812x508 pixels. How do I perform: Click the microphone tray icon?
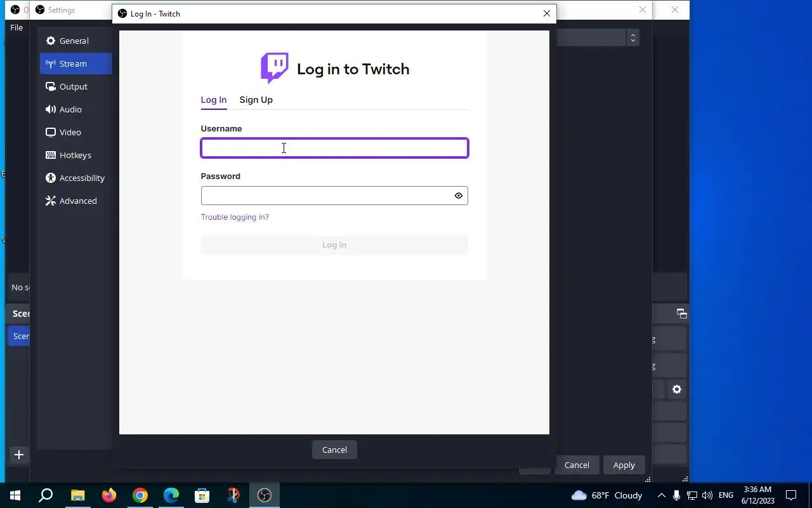tap(677, 495)
